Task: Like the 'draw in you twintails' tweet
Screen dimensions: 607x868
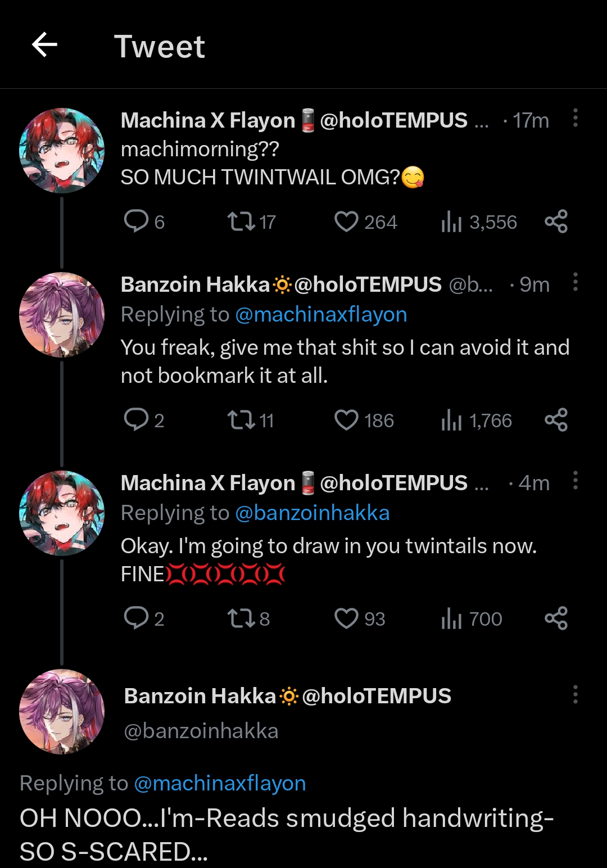Action: tap(346, 619)
